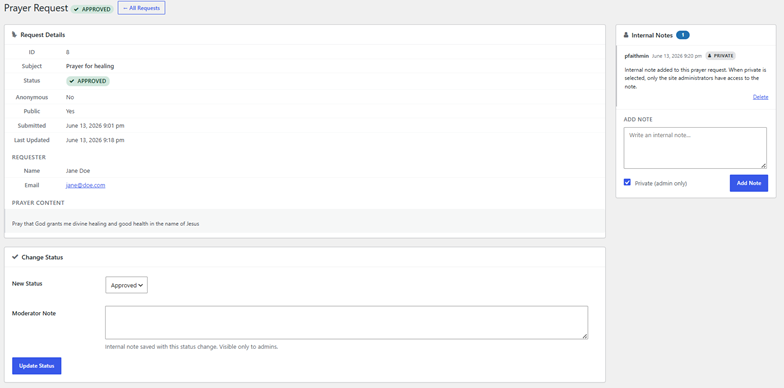Click the 'REQUESTER' section heading
Image resolution: width=784 pixels, height=388 pixels.
tap(28, 157)
